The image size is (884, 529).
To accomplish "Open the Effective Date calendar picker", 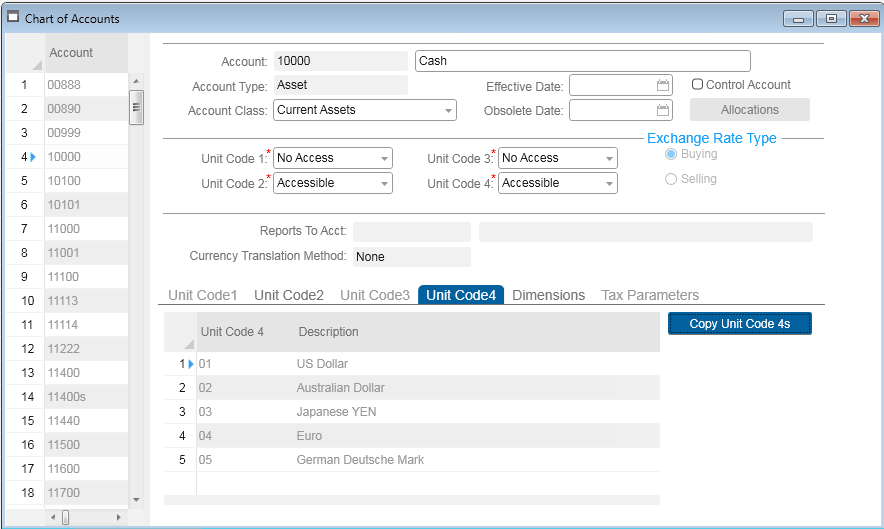I will click(x=662, y=85).
